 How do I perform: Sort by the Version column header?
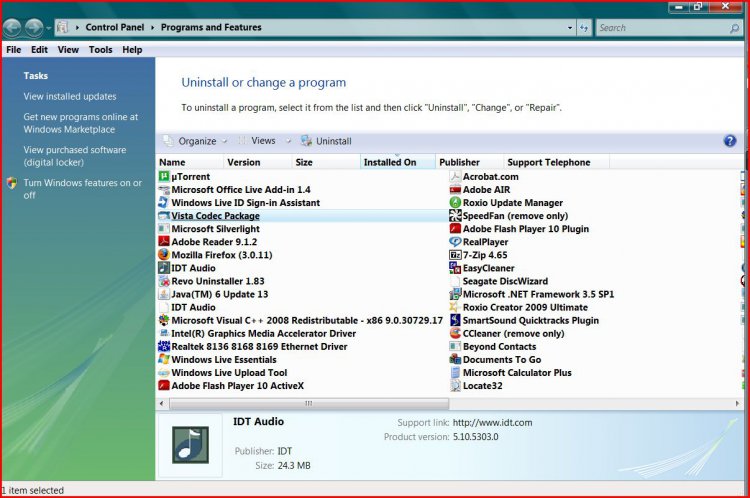tap(258, 162)
